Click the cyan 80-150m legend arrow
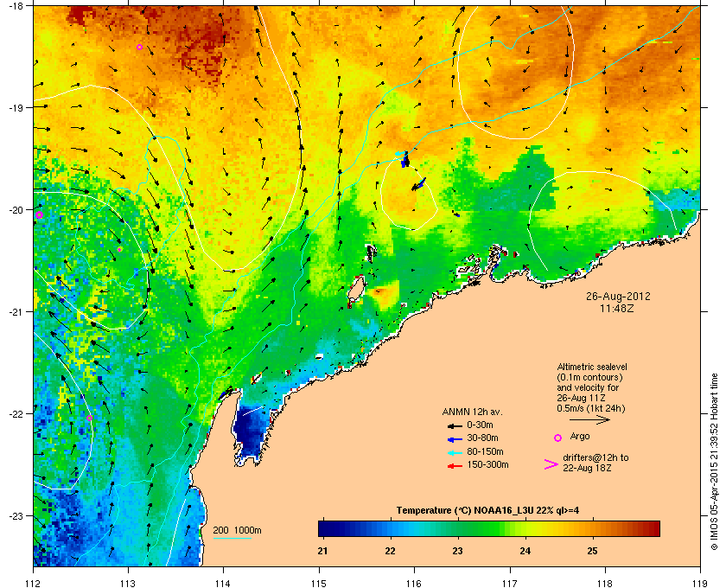This screenshot has height=588, width=726. [x=455, y=453]
